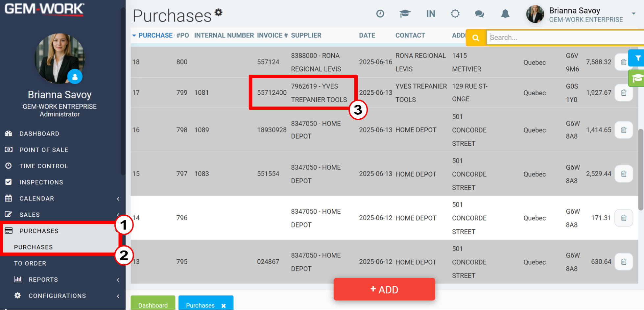The image size is (644, 310).
Task: Click the blue filter funnel button
Action: 637,58
